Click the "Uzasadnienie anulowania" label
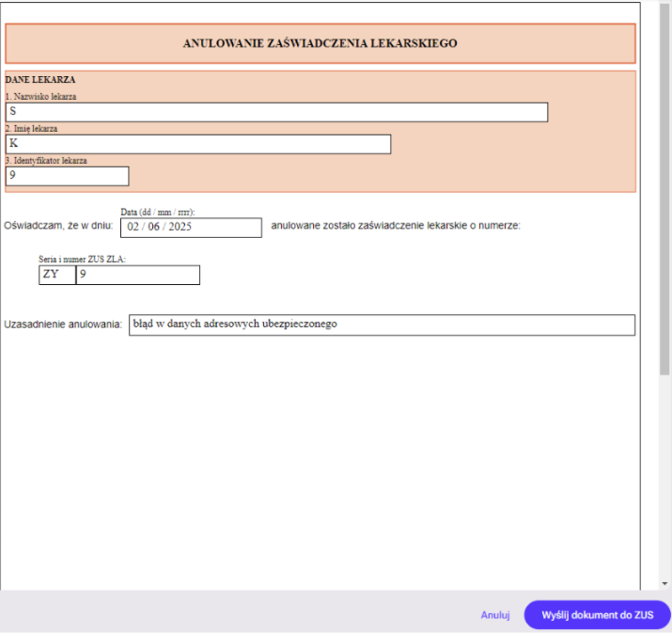Viewport: 672px width, 633px height. 63,324
